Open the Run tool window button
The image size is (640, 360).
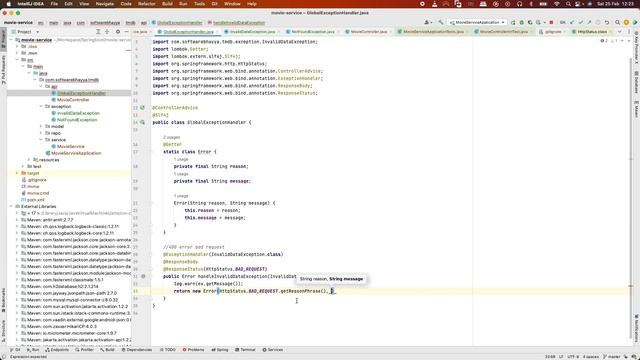(33, 350)
